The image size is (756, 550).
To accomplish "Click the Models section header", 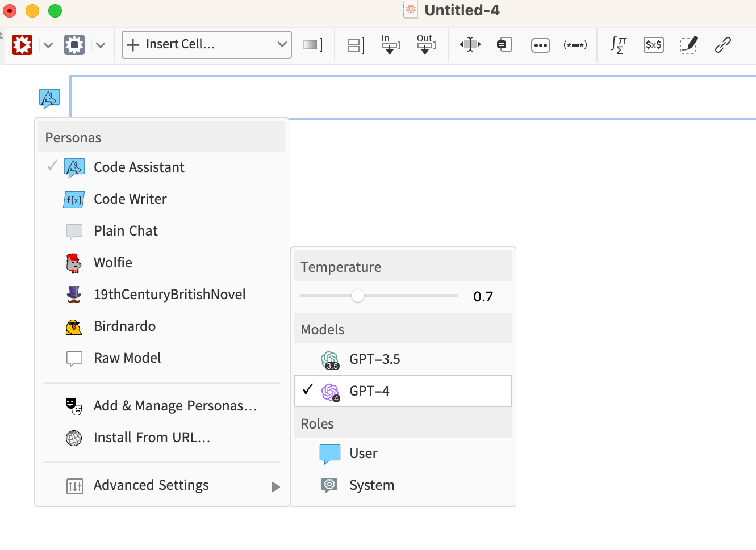I will tap(403, 329).
